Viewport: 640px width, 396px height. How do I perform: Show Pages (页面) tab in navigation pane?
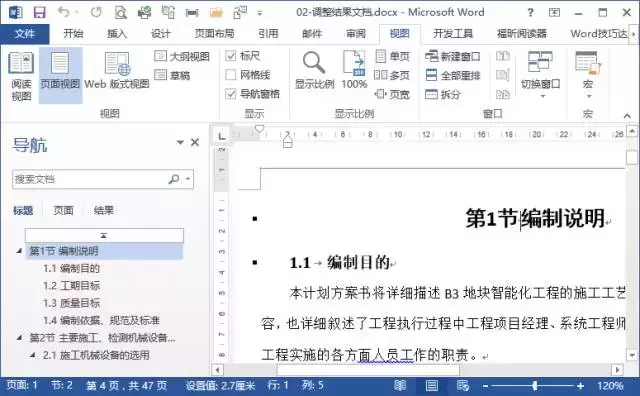tap(63, 210)
